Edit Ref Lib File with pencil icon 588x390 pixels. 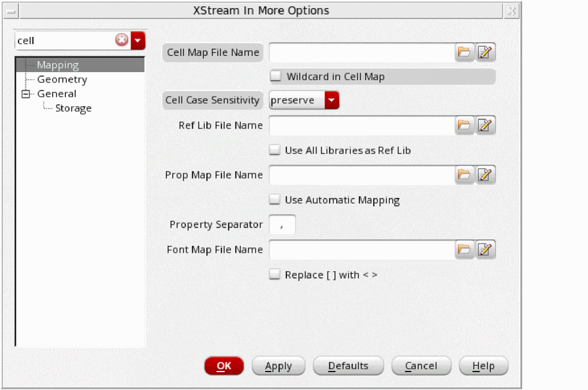pyautogui.click(x=485, y=125)
